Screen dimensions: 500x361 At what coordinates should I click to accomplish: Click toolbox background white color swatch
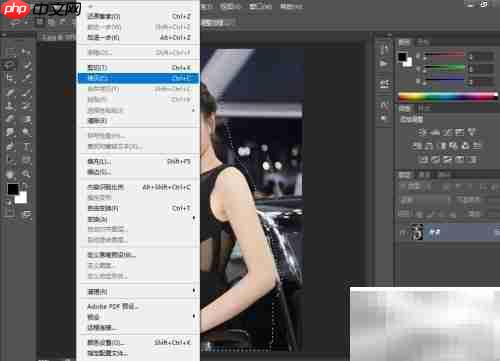point(21,198)
